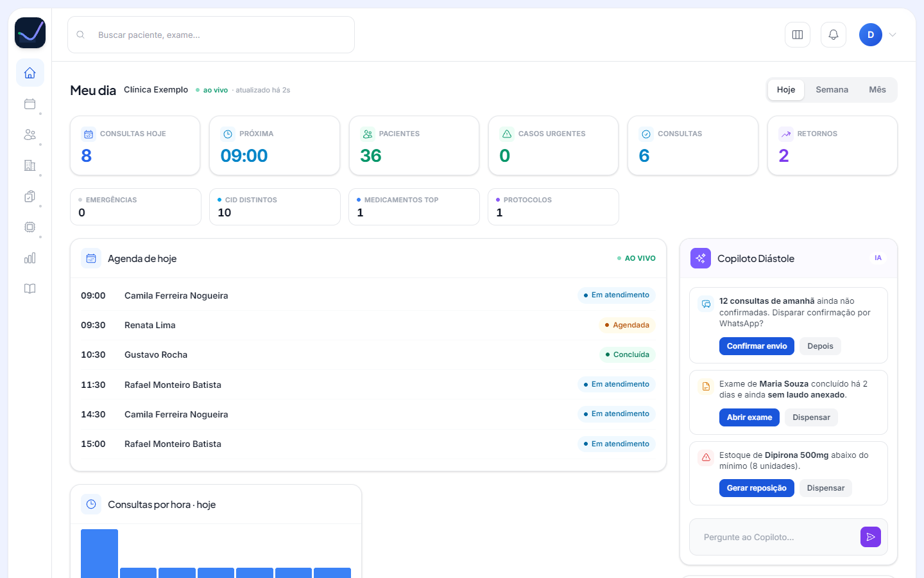The height and width of the screenshot is (578, 924).
Task: Click the columns layout icon in the header
Action: (x=798, y=35)
